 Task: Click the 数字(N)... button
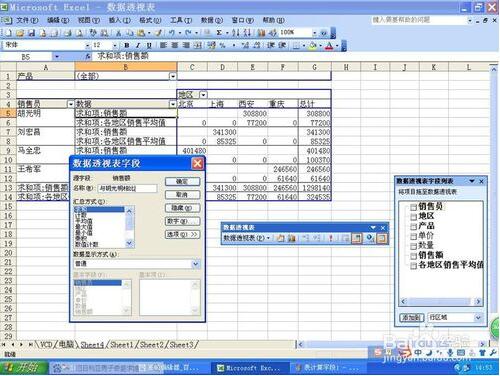tap(182, 221)
